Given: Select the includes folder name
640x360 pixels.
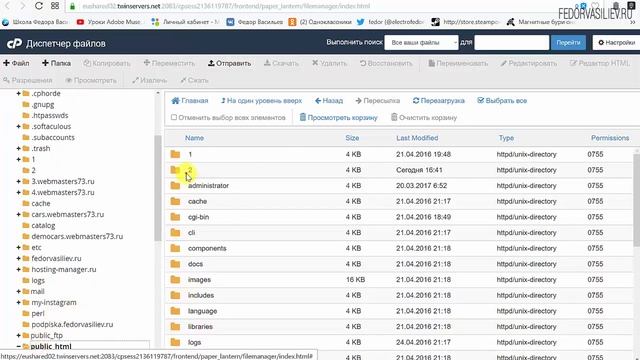Looking at the screenshot, I should coord(201,295).
